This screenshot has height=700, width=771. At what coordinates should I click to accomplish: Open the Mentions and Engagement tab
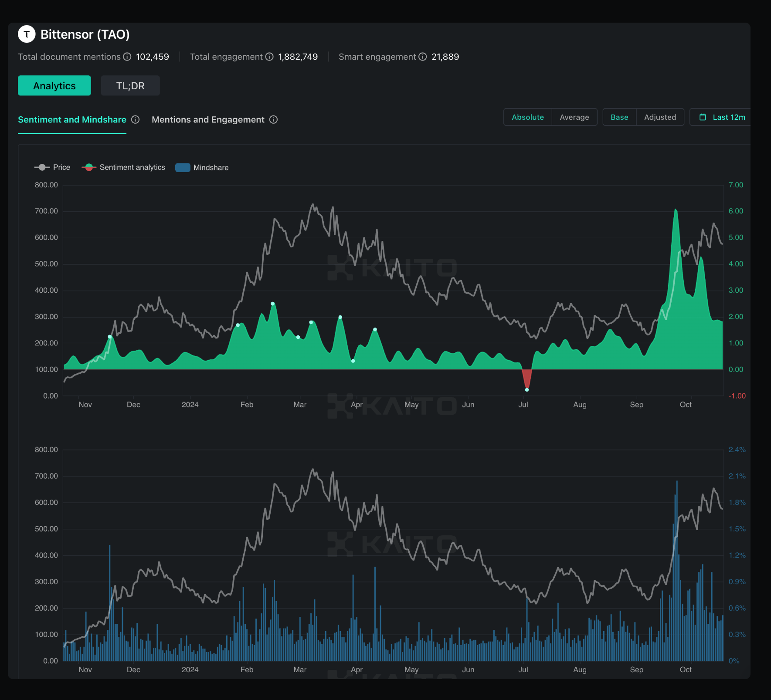208,119
